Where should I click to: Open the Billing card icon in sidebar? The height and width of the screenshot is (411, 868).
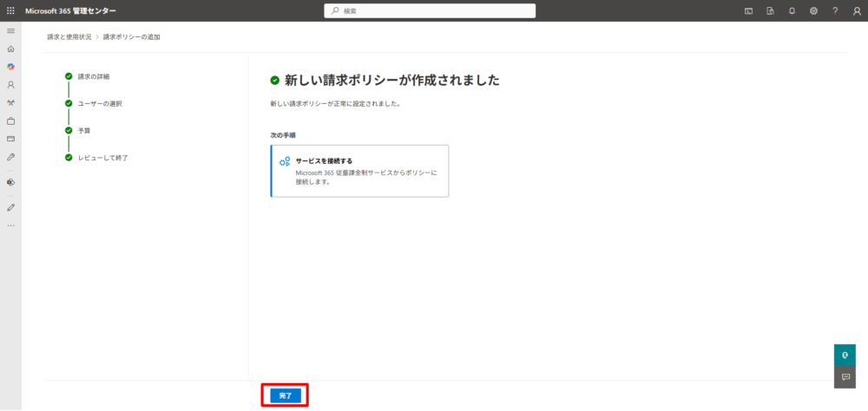point(10,139)
